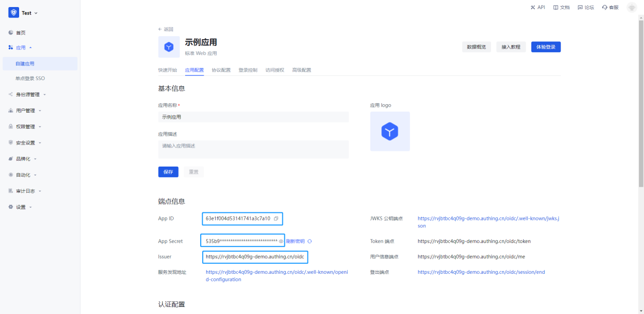Open API link in top bar
The height and width of the screenshot is (314, 644).
pos(537,8)
